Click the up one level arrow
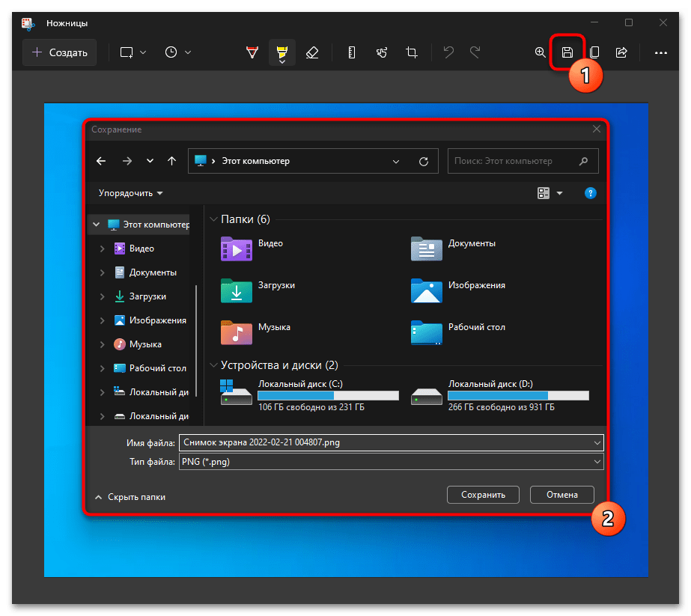691x616 pixels. [172, 161]
